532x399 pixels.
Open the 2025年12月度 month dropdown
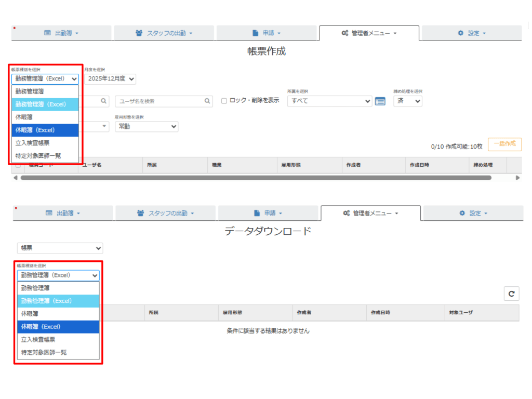point(110,79)
